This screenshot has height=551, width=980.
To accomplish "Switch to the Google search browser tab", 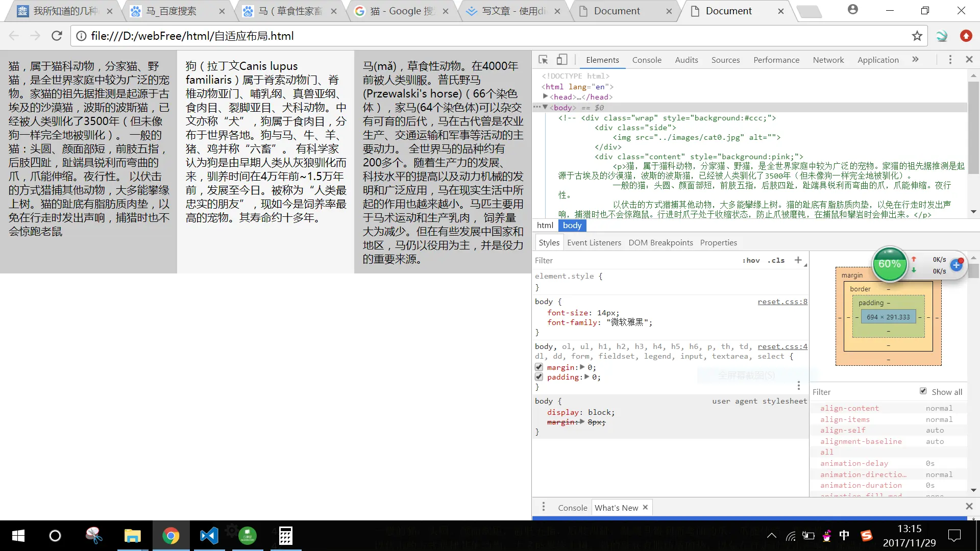I will pos(401,11).
